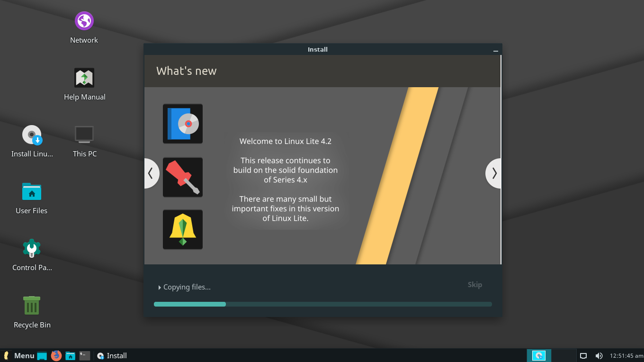Click the Skip button

point(474,285)
